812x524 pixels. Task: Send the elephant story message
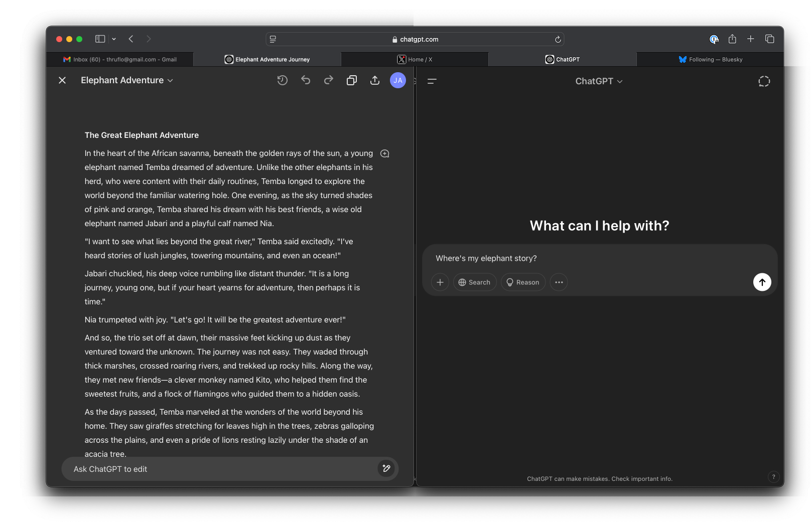pos(762,282)
